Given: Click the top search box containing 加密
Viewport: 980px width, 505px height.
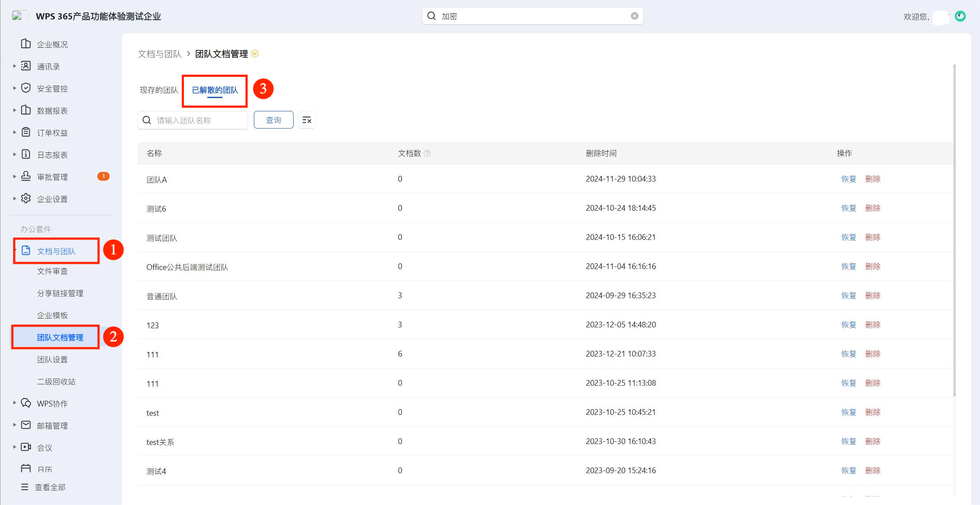Looking at the screenshot, I should 532,16.
